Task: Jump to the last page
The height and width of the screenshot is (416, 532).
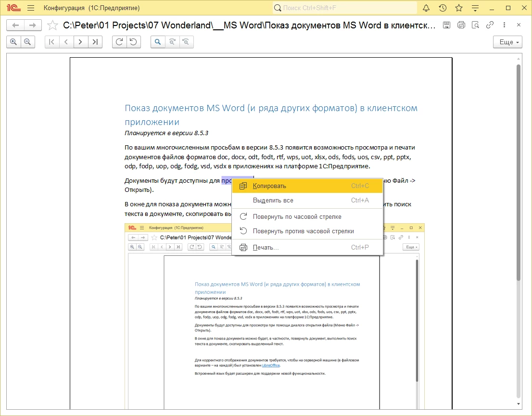Action: [95, 42]
